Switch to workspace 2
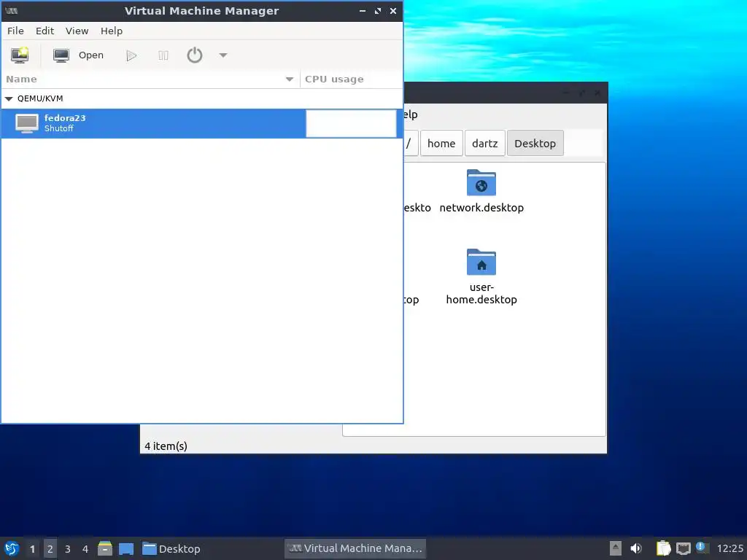Screen dimensions: 747x560 coord(50,549)
